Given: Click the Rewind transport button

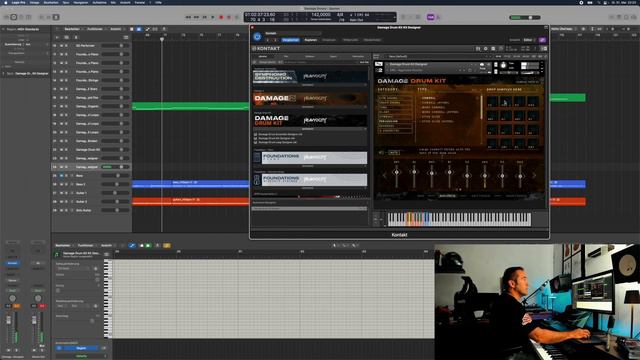Looking at the screenshot, I should pos(188,17).
